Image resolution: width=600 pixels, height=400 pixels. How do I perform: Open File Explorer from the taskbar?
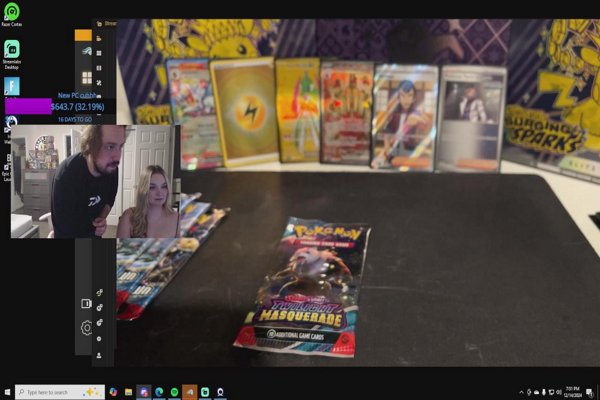pos(128,392)
